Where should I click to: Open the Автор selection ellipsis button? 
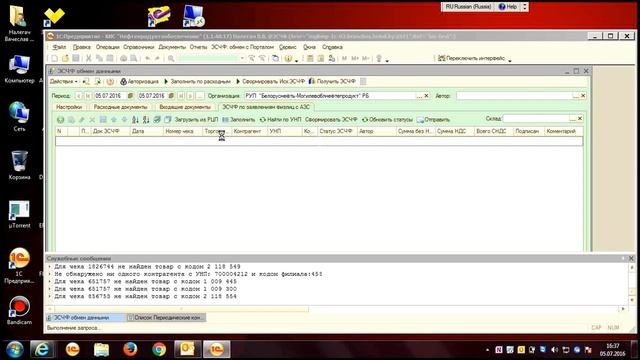click(576, 96)
